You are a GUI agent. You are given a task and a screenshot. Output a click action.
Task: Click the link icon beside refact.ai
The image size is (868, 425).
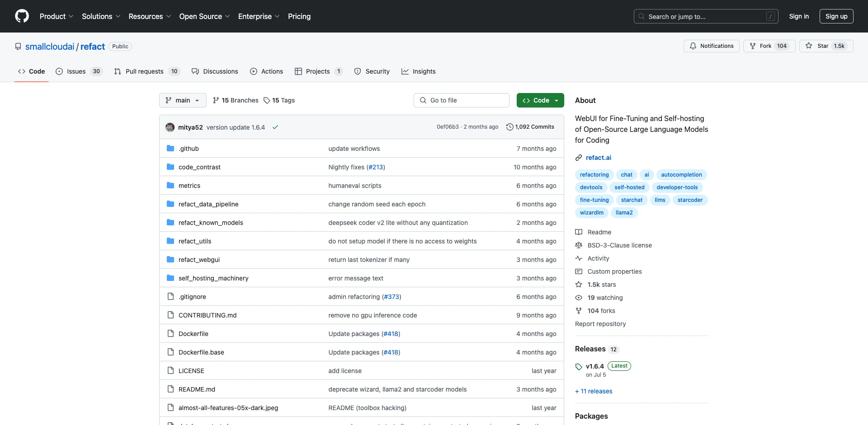click(x=579, y=158)
